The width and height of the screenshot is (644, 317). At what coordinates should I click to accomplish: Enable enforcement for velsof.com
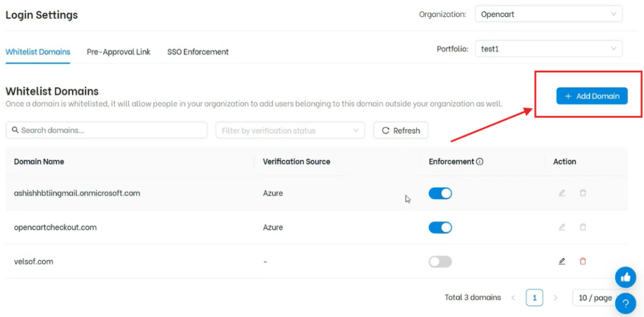tap(440, 262)
